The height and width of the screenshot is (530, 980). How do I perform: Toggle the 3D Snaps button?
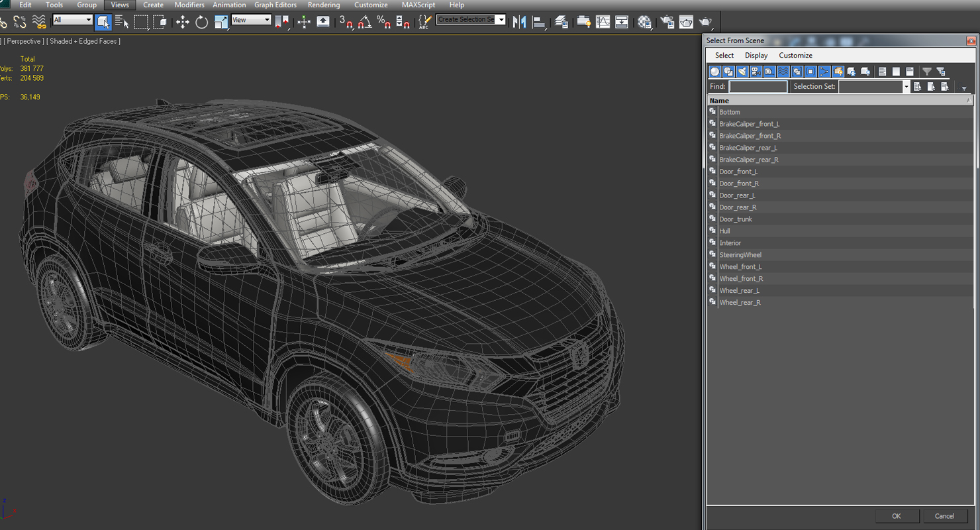click(x=346, y=22)
